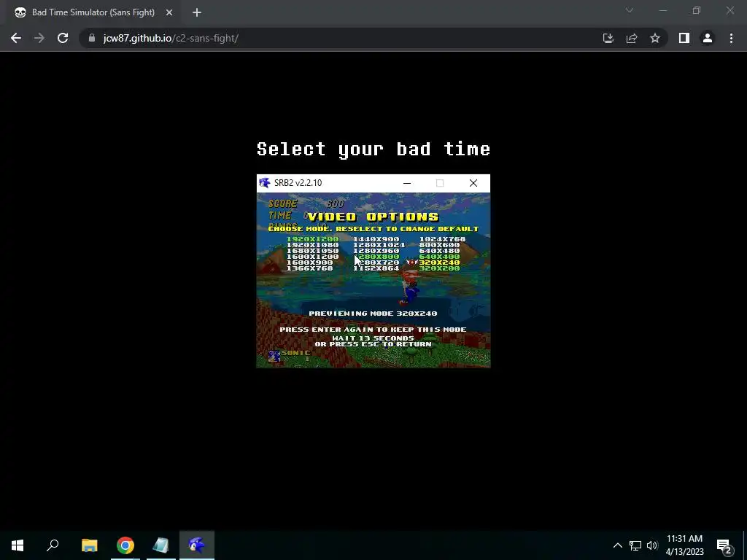Open the tab search dropdown chevron
747x560 pixels.
pos(630,10)
